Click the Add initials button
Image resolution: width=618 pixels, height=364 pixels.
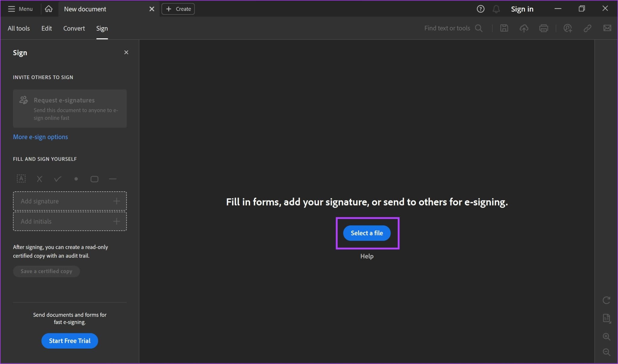tap(70, 222)
